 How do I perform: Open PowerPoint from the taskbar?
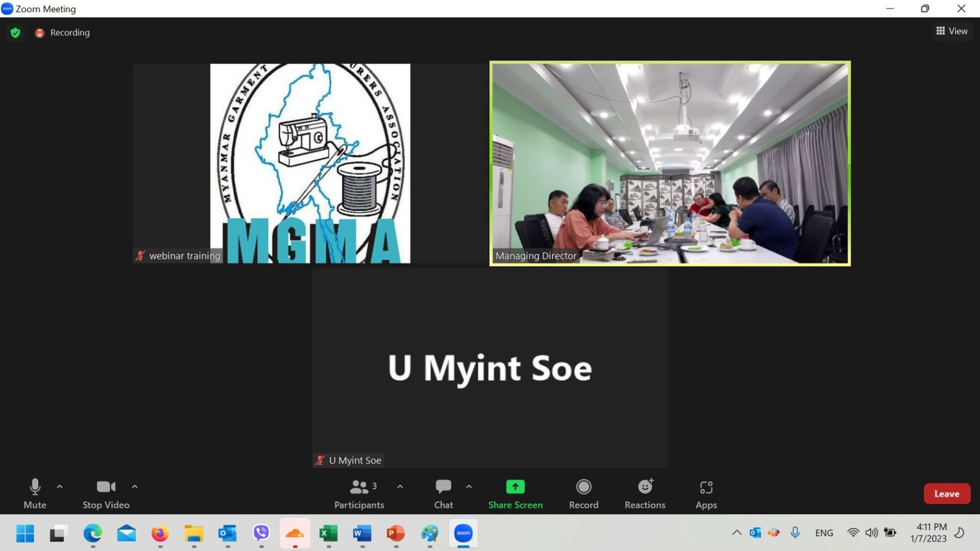tap(396, 534)
